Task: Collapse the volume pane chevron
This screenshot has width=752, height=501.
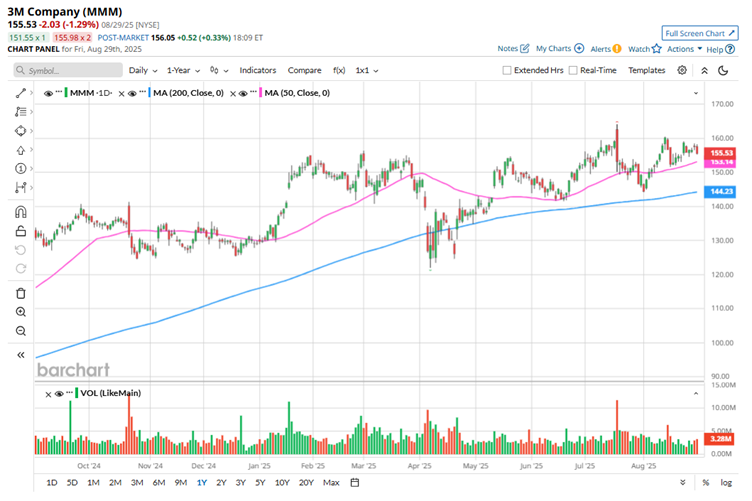Action: (x=696, y=394)
